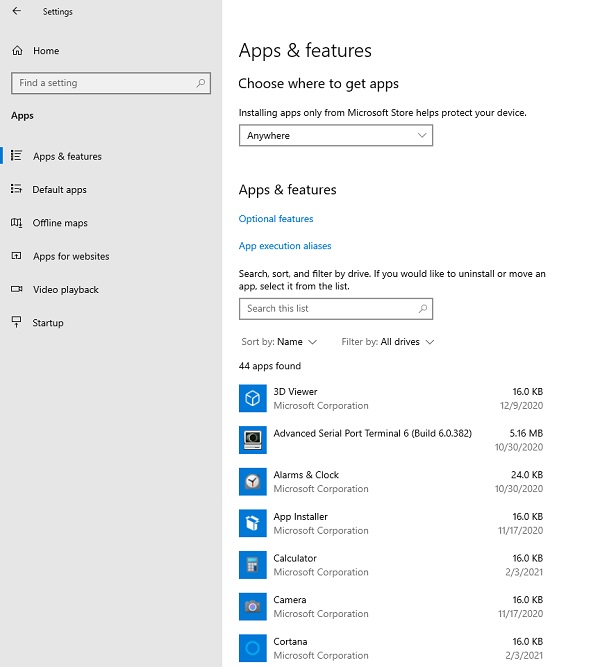Select the Startup sidebar icon
Viewport: 600px width, 667px height.
click(16, 322)
